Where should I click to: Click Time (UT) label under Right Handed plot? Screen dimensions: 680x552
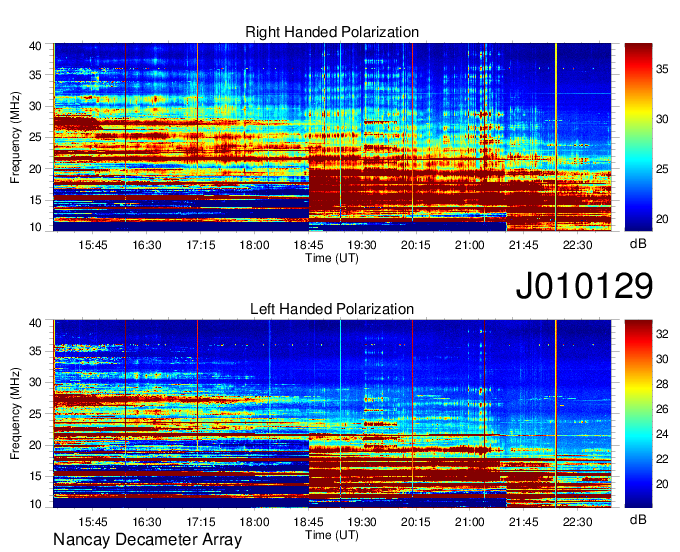(332, 258)
